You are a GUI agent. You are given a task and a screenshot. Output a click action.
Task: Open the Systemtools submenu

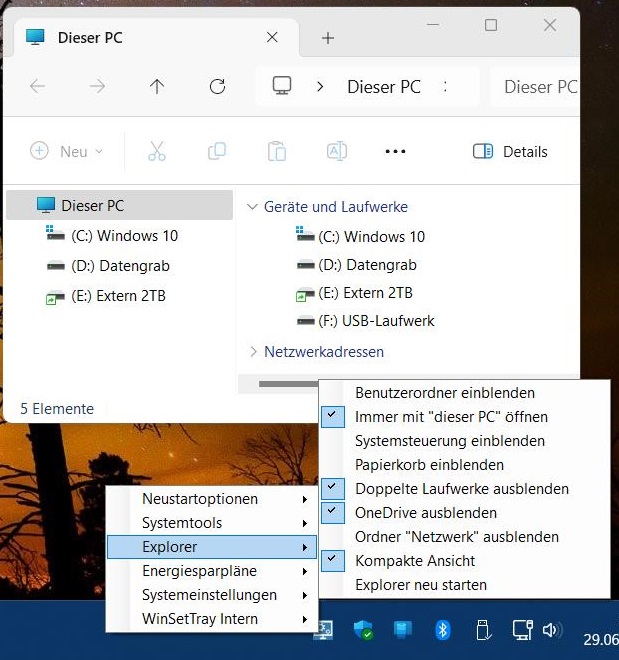tap(212, 523)
